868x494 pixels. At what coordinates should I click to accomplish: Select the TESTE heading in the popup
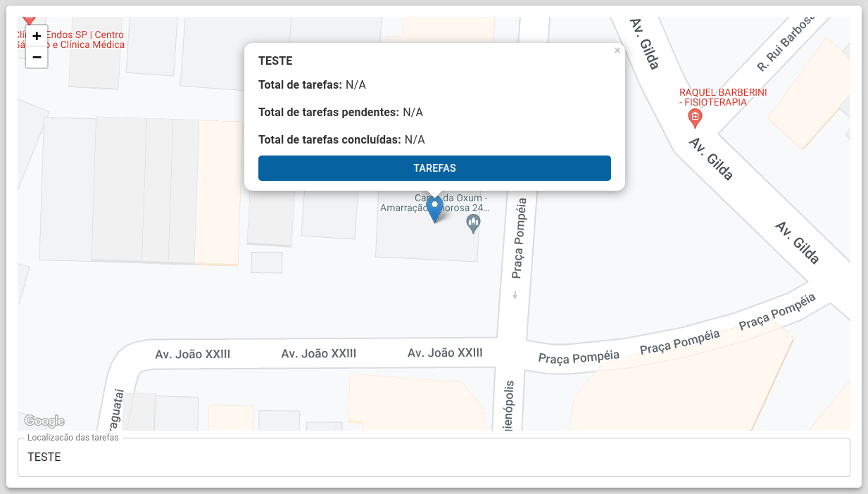pyautogui.click(x=275, y=61)
